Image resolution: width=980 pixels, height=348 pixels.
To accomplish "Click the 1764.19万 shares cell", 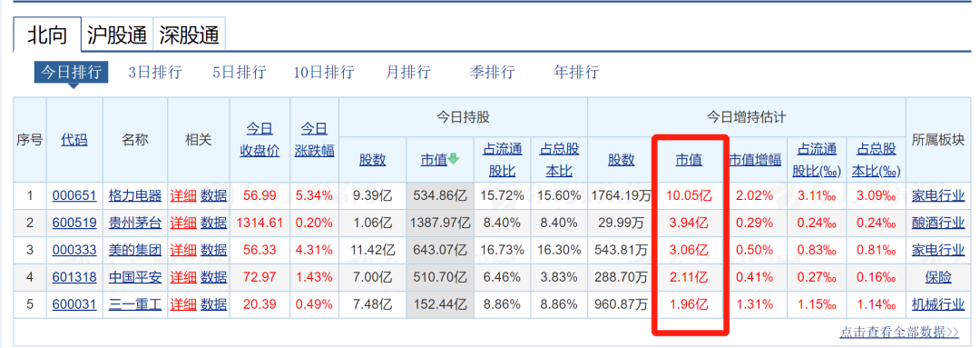I will (622, 196).
